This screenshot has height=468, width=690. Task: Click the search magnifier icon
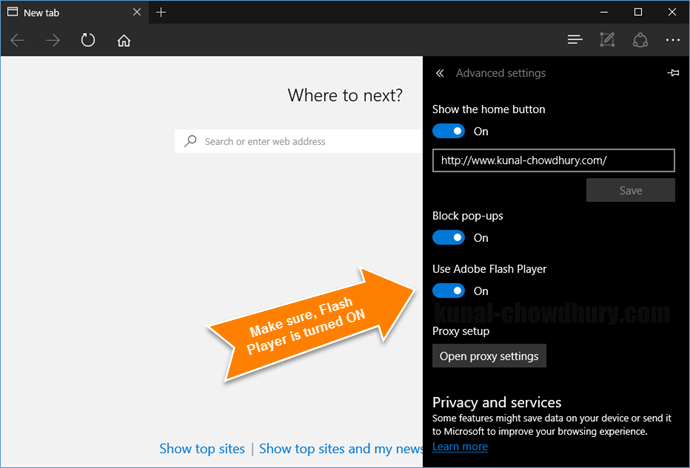(190, 141)
